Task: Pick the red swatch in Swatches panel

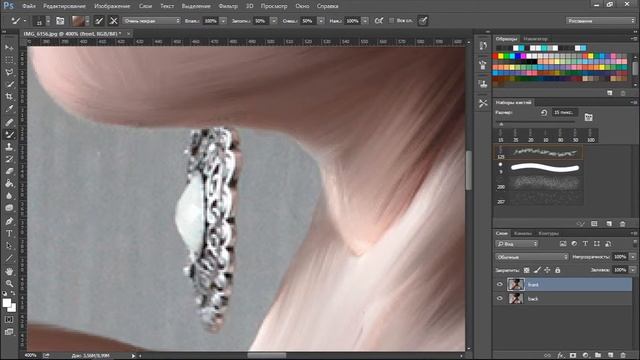Action: 496,56
